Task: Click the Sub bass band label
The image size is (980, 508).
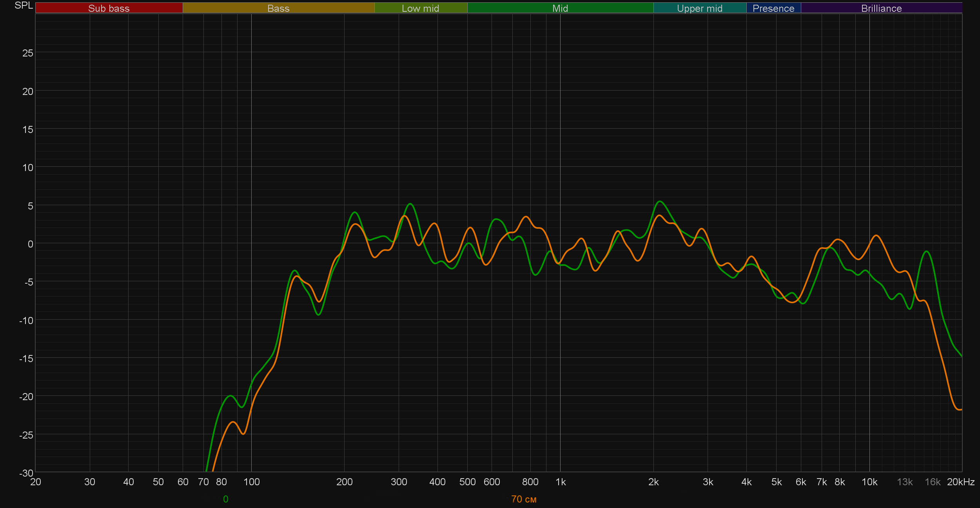Action: (x=109, y=8)
